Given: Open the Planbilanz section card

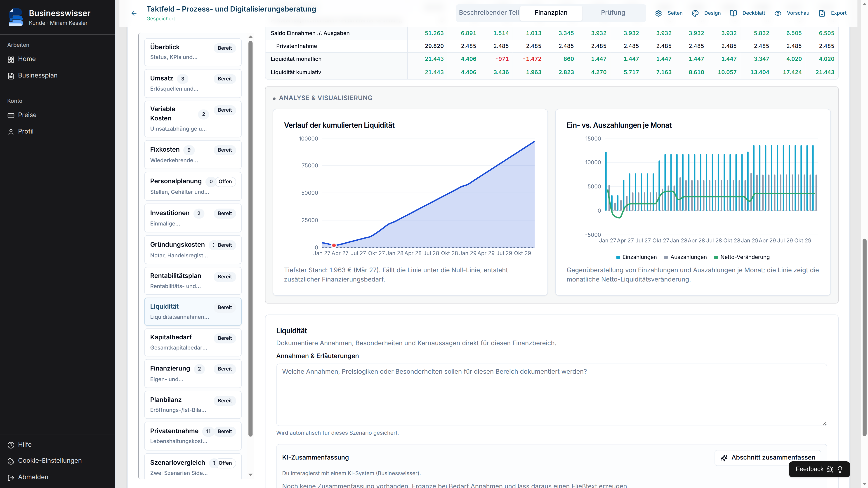Looking at the screenshot, I should tap(193, 404).
